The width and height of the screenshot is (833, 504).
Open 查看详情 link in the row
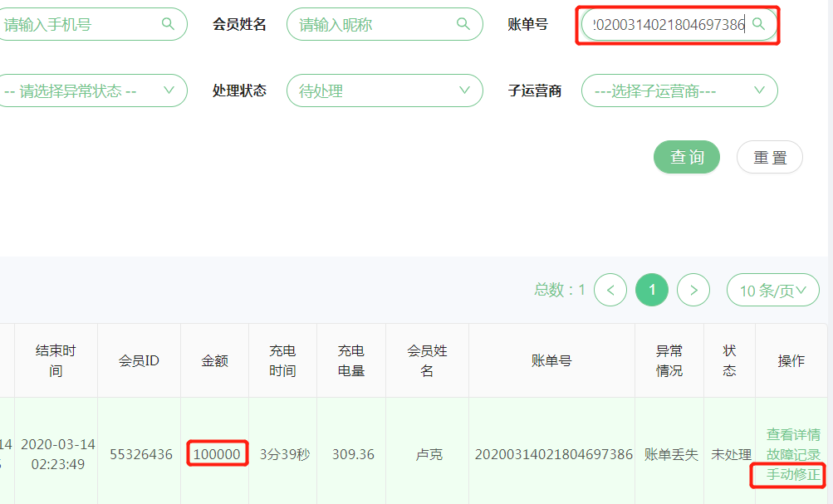tap(793, 434)
